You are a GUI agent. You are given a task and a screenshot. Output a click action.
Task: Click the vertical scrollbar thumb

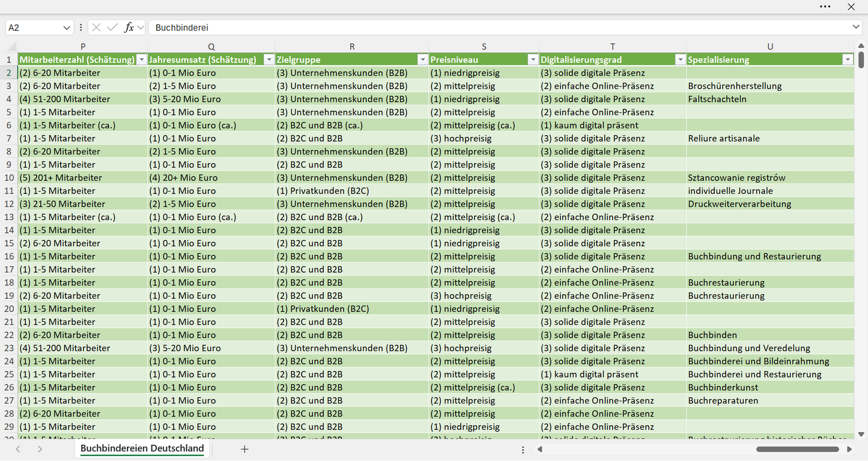[861, 59]
